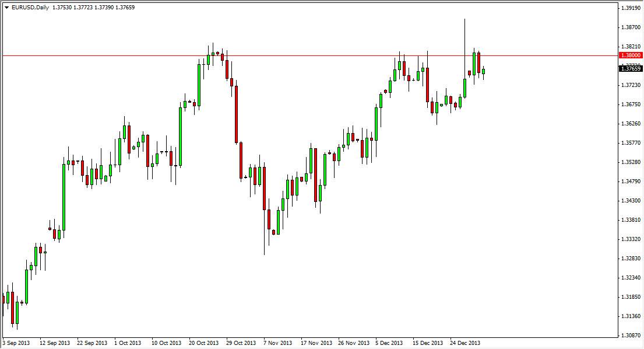Image resolution: width=644 pixels, height=349 pixels.
Task: Click the close value 1.37659 in header
Action: (x=125, y=8)
